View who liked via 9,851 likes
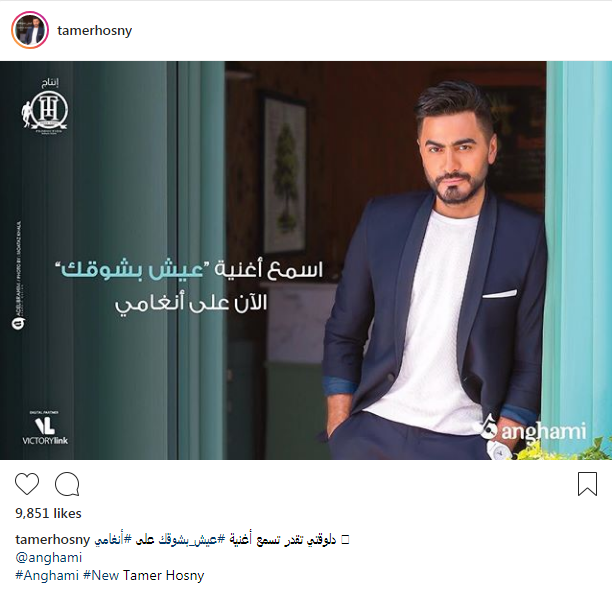 48,513
